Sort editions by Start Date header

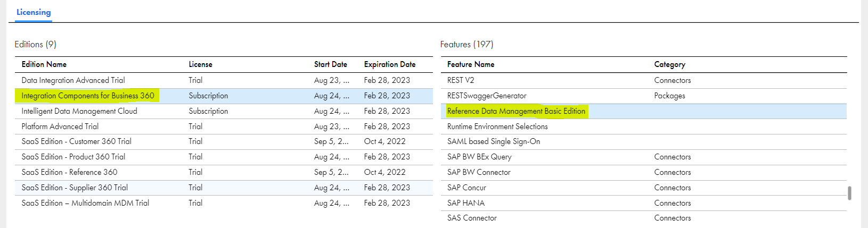[x=330, y=64]
